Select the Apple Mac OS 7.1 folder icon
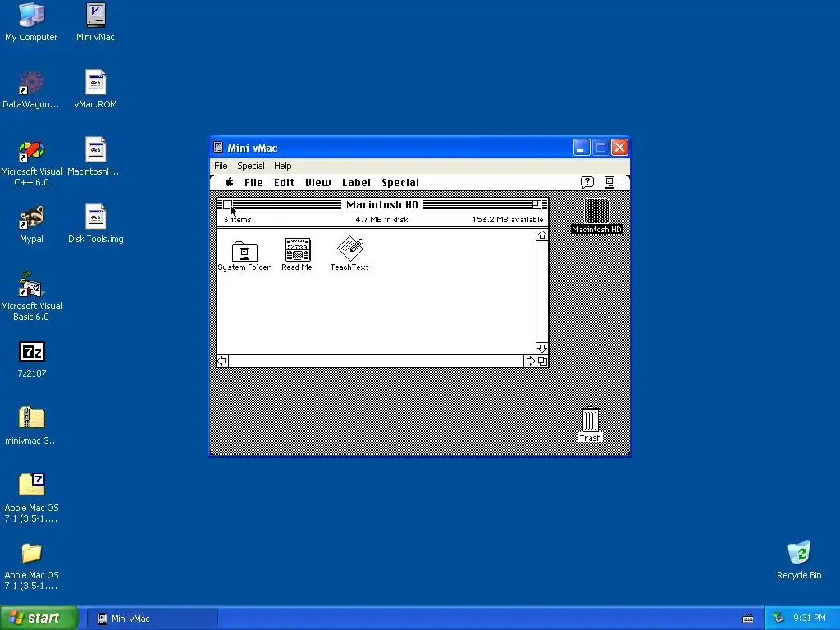This screenshot has height=630, width=840. pyautogui.click(x=31, y=567)
